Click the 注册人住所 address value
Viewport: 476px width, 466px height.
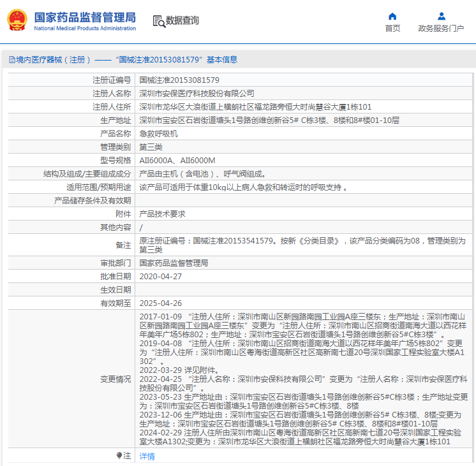255,107
